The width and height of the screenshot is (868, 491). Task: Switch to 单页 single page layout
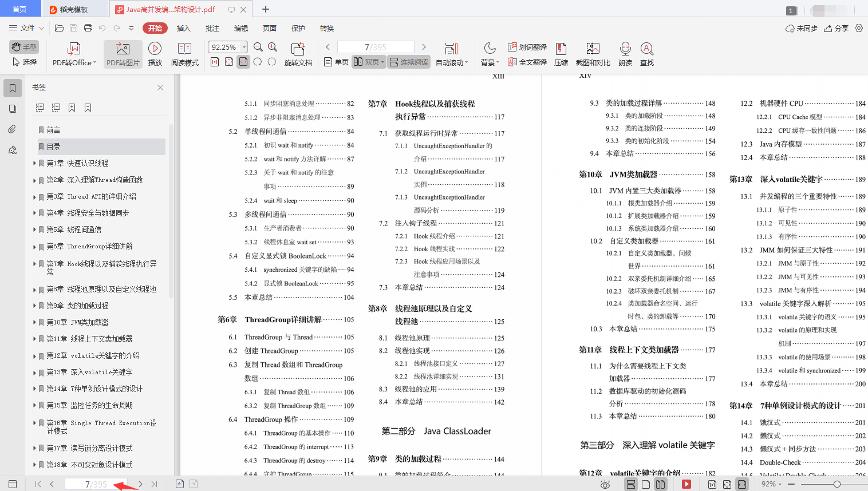336,62
